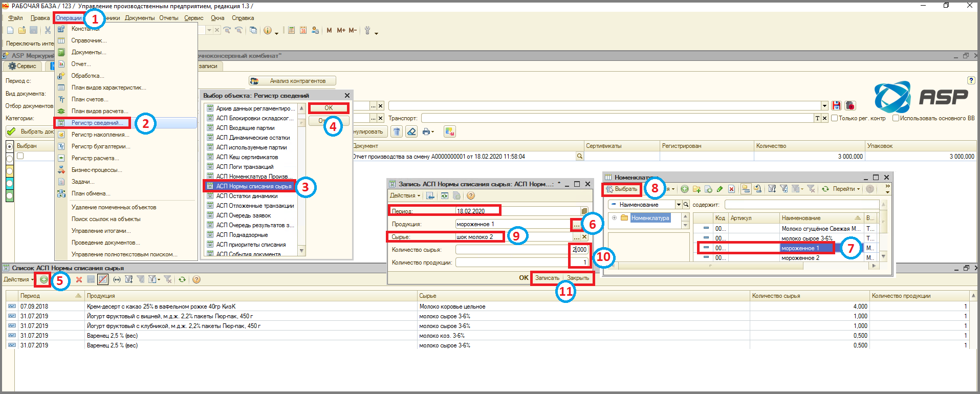The image size is (980, 394).
Task: Select АСП Остатки динамики list item
Action: 247,196
